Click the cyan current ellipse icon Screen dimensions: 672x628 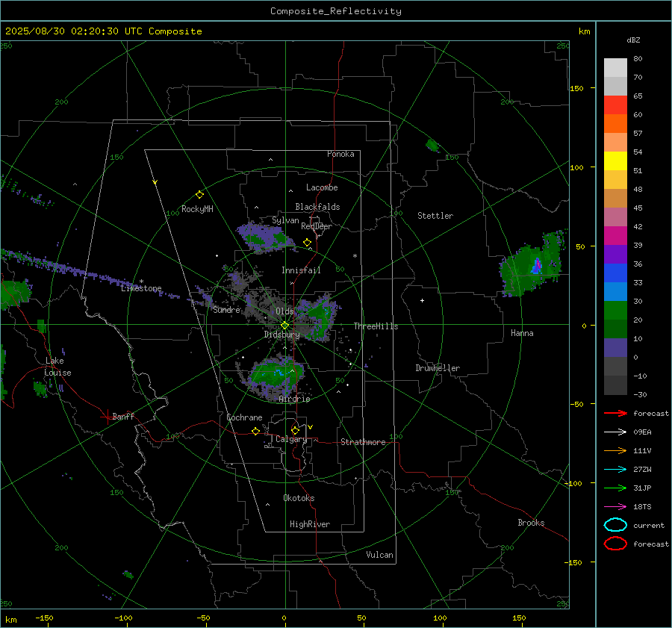[615, 525]
